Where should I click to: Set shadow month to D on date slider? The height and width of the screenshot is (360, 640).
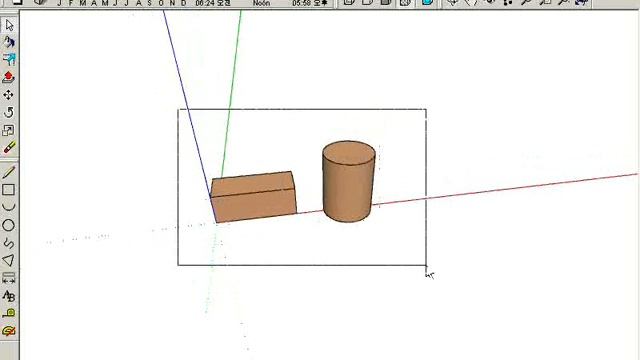click(184, 3)
